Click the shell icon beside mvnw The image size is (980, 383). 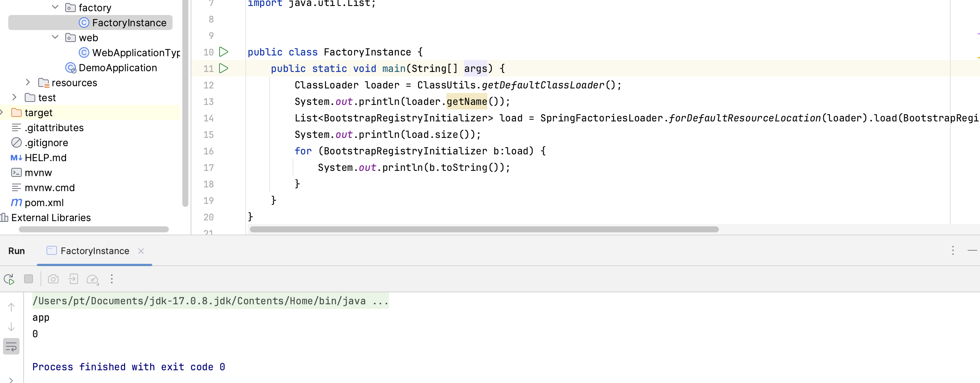(x=17, y=172)
